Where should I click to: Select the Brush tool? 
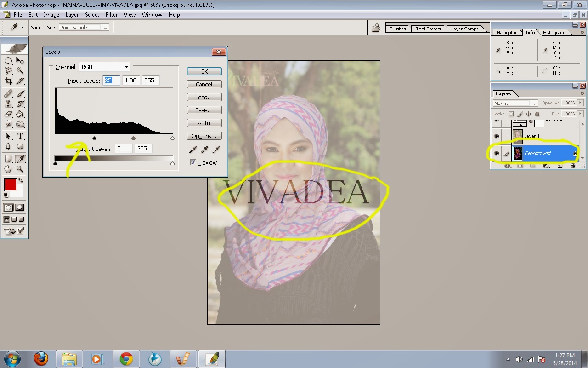20,93
